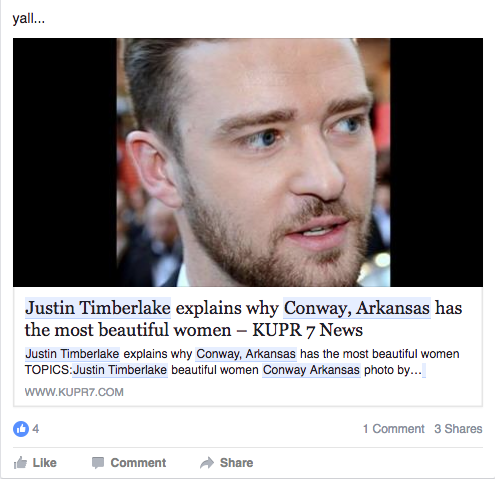Open the 1 Comment link
This screenshot has width=495, height=479.
[394, 429]
